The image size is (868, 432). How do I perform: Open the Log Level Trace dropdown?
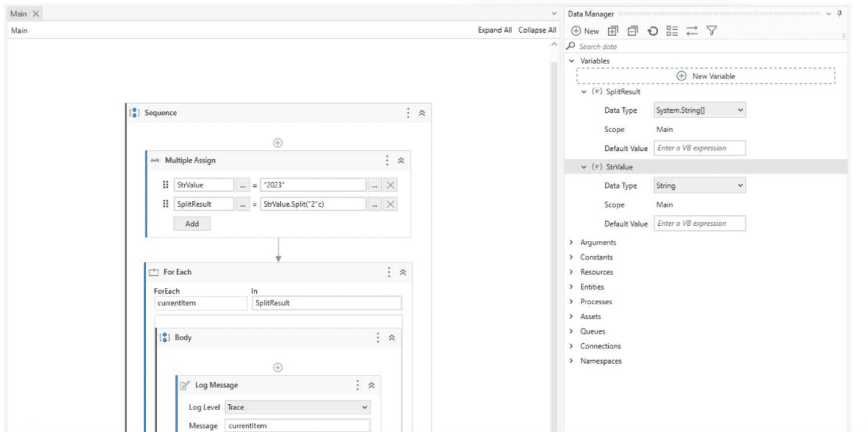coord(297,407)
